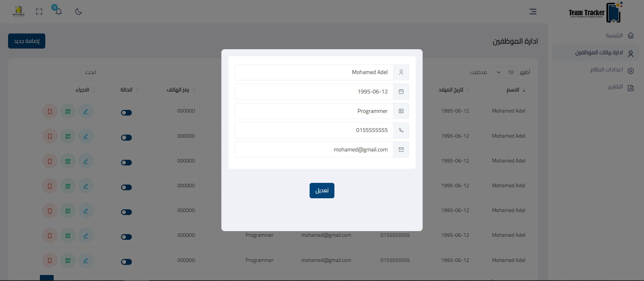Sort table by تاريخ الميلاد column

[444, 90]
